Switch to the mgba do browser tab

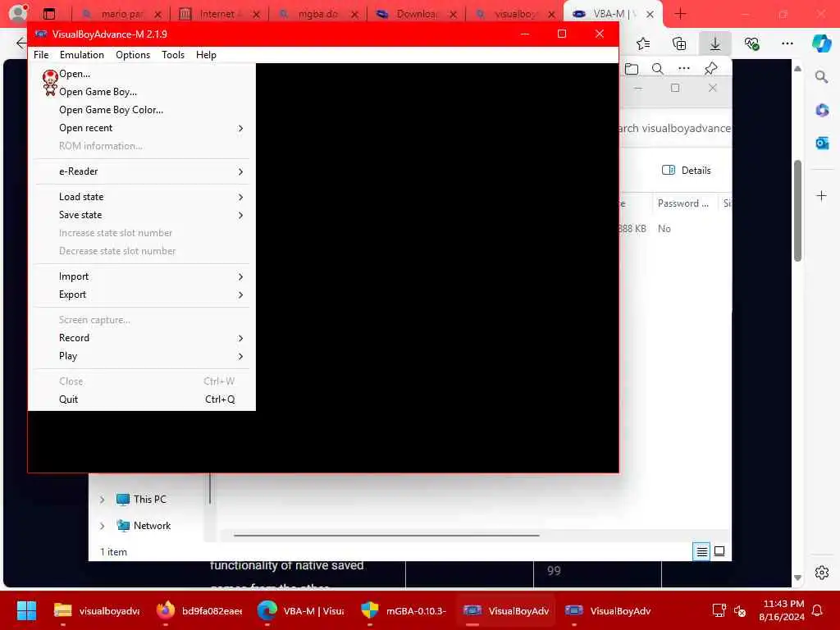click(x=317, y=14)
